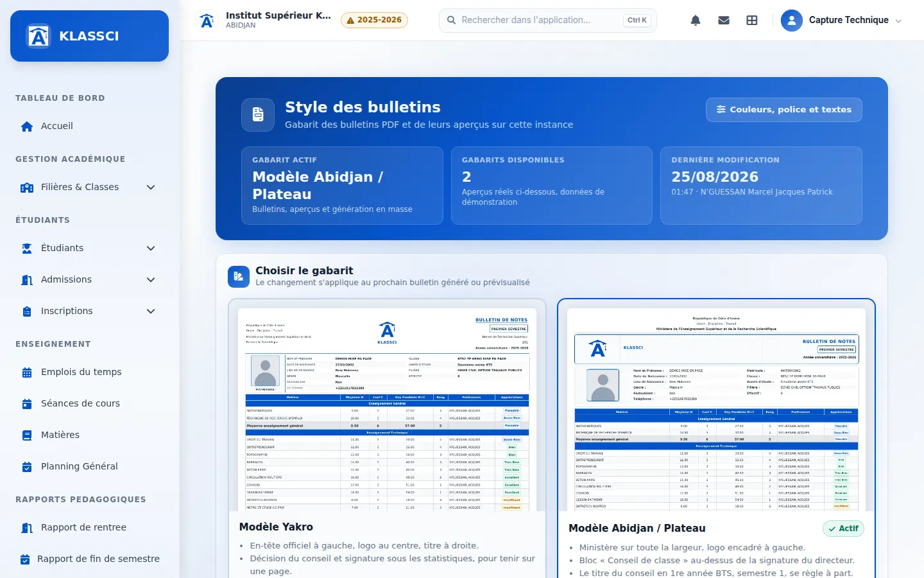Click the Accueil home icon
This screenshot has height=578, width=924.
click(27, 127)
